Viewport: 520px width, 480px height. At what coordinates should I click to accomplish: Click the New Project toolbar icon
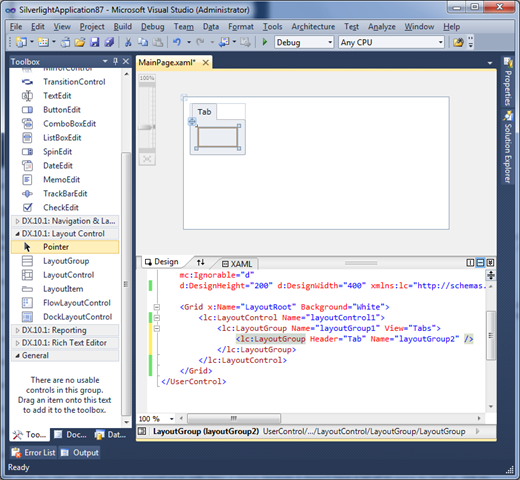pyautogui.click(x=21, y=42)
